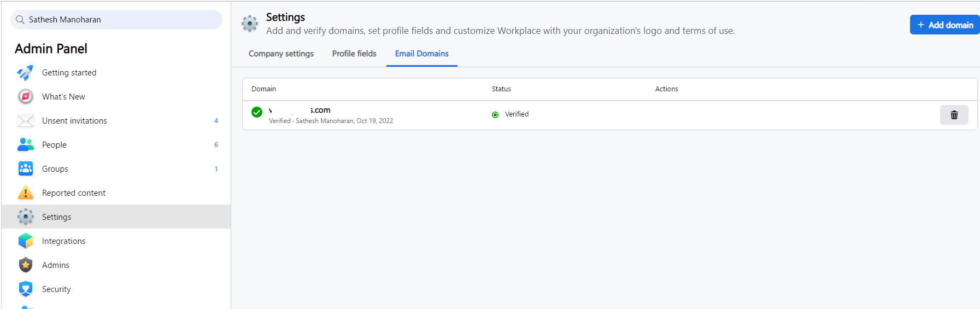Click the Settings header gear icon

[x=250, y=24]
